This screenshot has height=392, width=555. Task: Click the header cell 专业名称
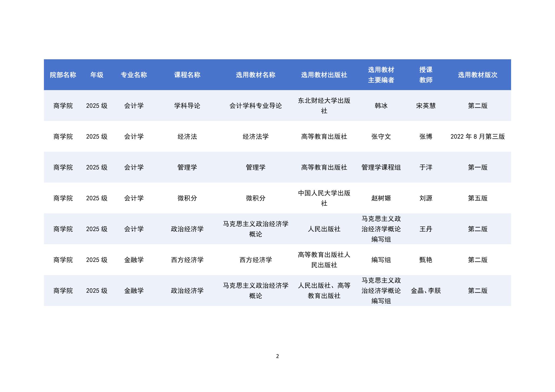134,75
